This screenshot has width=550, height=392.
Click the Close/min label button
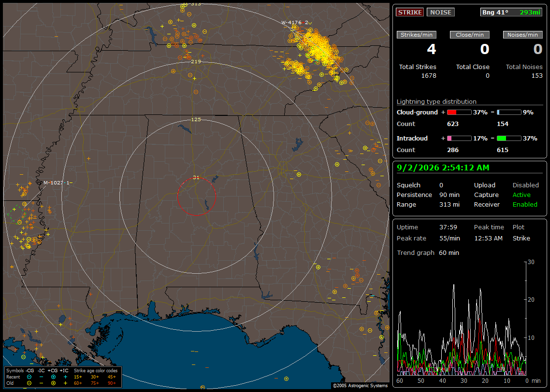tap(470, 35)
